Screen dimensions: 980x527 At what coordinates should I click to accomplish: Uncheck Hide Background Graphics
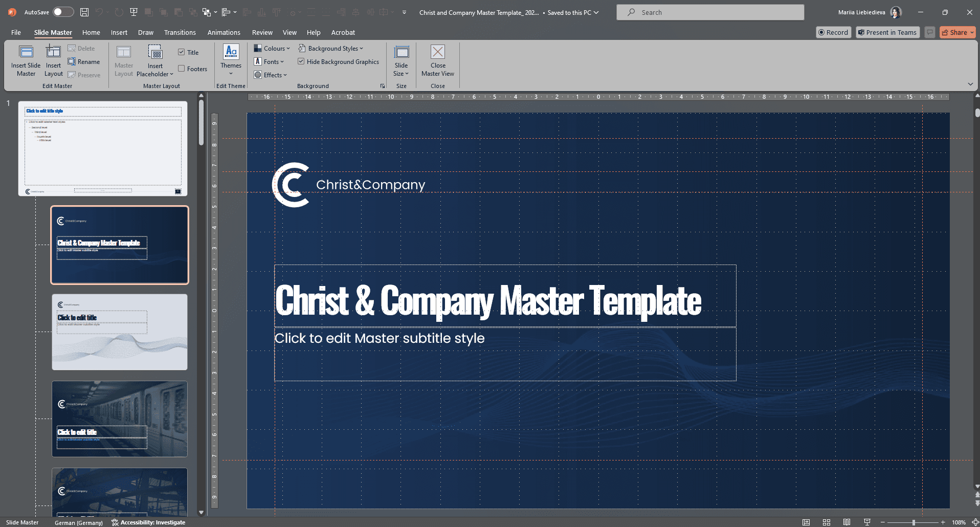click(x=301, y=61)
